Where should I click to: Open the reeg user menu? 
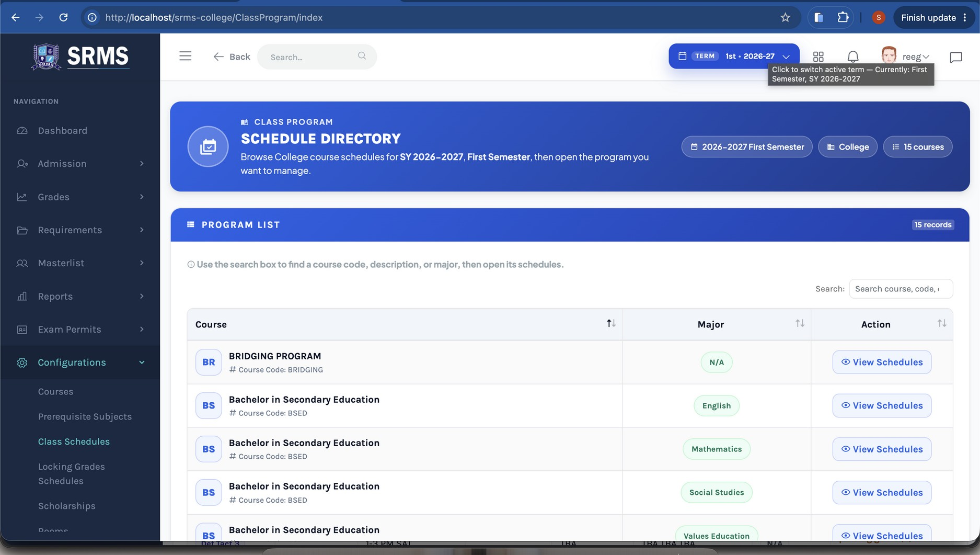click(905, 56)
